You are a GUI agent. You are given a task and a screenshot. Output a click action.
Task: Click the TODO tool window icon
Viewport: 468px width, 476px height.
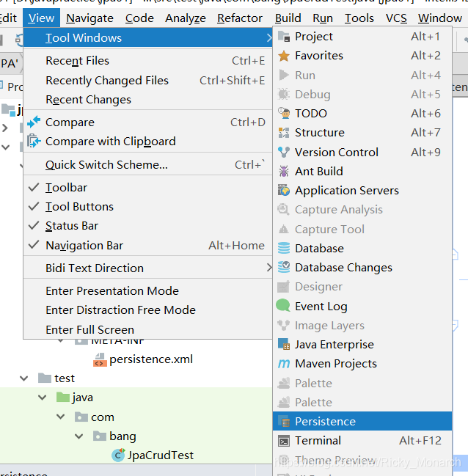coord(284,113)
